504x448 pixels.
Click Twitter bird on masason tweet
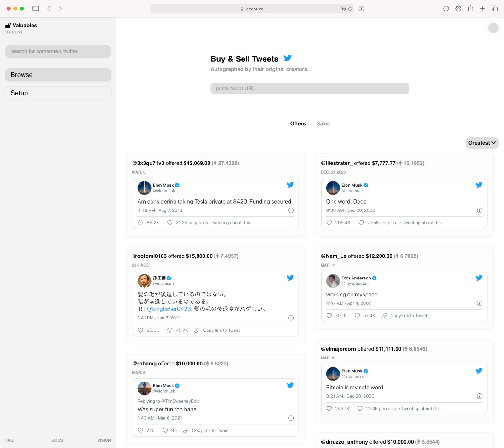(x=290, y=278)
